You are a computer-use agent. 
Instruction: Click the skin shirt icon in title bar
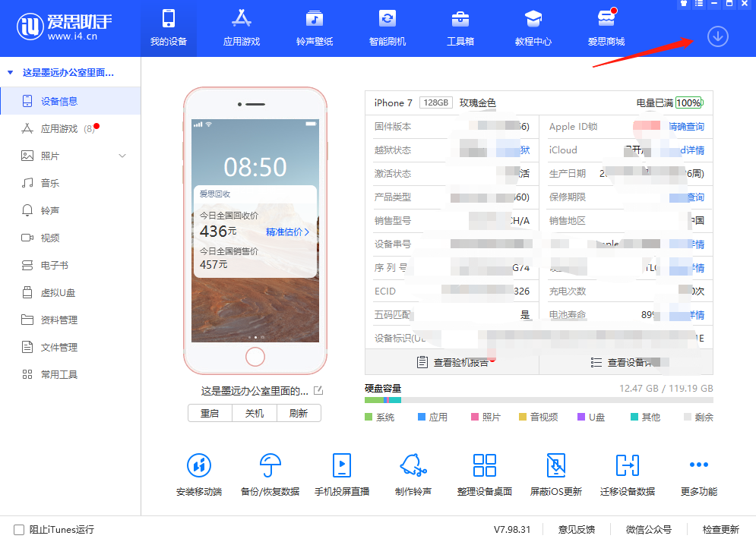(684, 3)
